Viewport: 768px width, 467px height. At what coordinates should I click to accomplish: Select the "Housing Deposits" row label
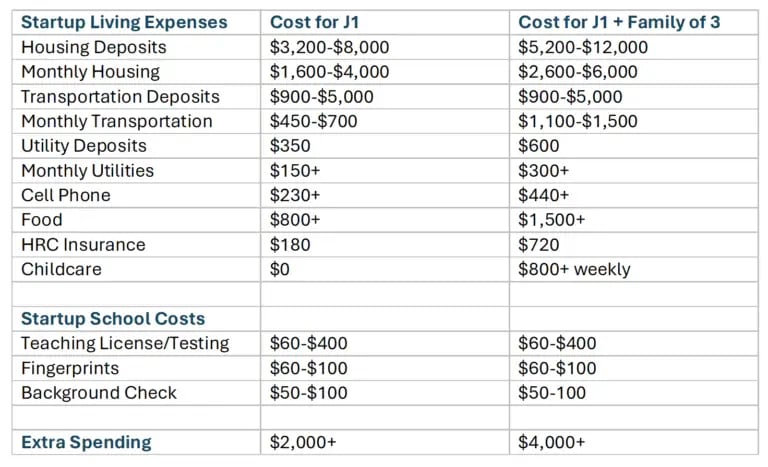[94, 47]
